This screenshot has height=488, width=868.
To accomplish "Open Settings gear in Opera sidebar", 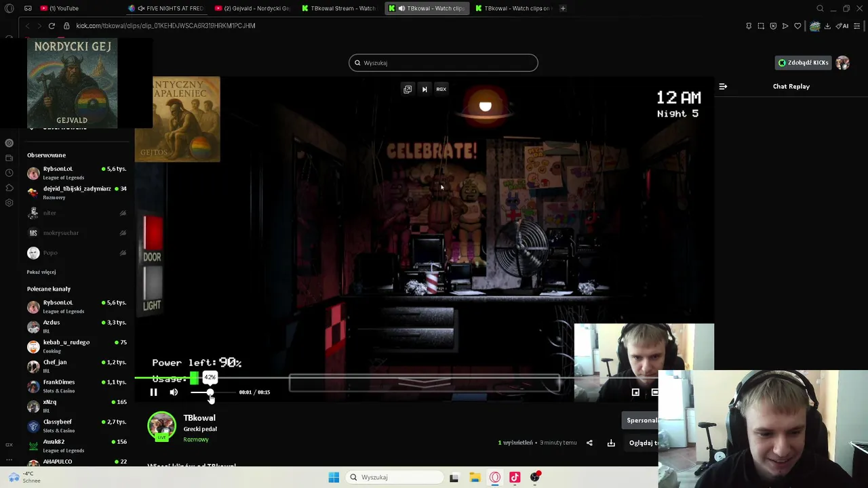I will [x=9, y=203].
